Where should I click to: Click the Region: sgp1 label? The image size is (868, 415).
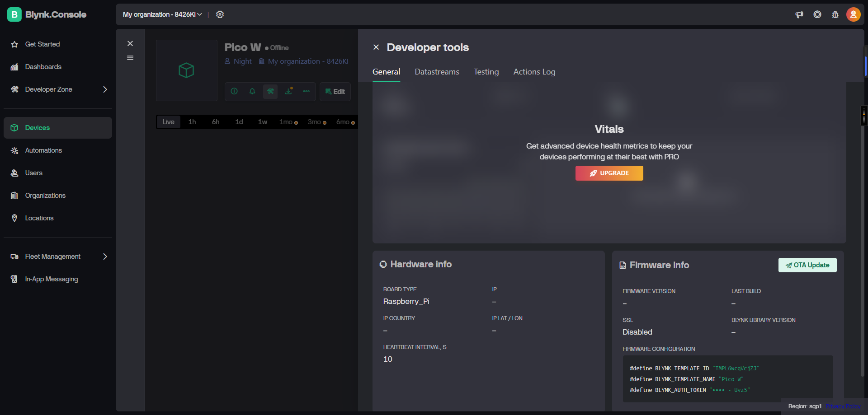click(805, 406)
